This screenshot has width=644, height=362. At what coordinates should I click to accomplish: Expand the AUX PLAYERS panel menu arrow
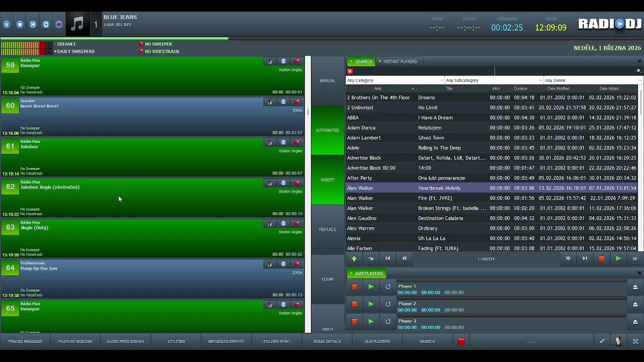coord(639,274)
